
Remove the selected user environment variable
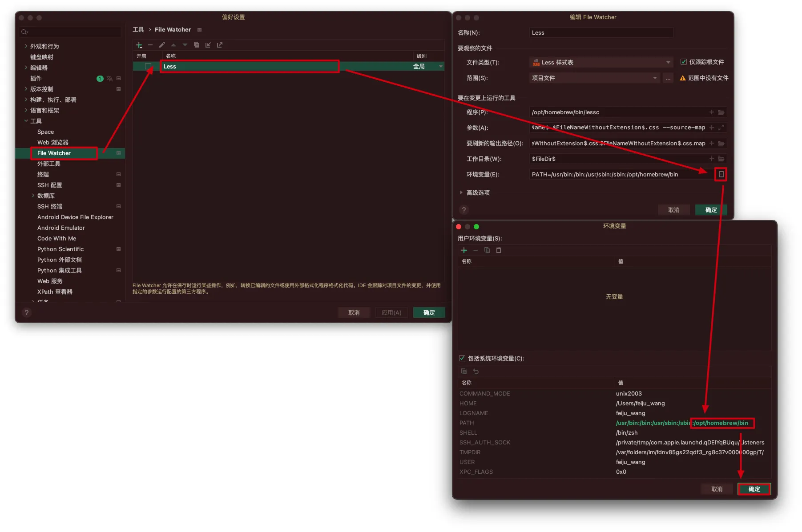pyautogui.click(x=476, y=250)
